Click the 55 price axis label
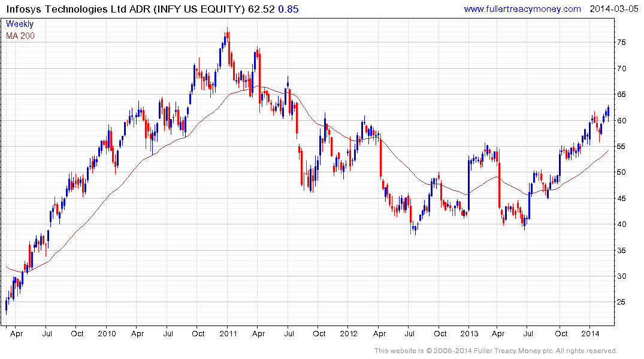This screenshot has height=359, width=644. coord(621,147)
